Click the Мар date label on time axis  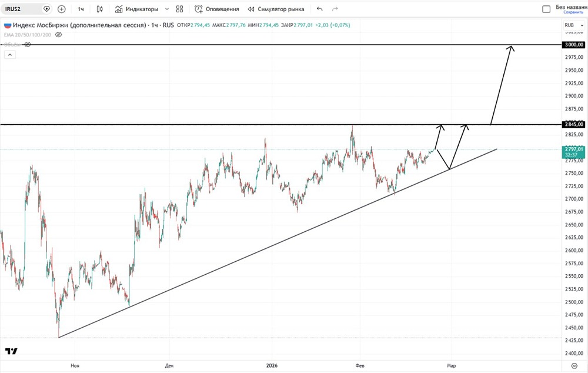(x=451, y=365)
